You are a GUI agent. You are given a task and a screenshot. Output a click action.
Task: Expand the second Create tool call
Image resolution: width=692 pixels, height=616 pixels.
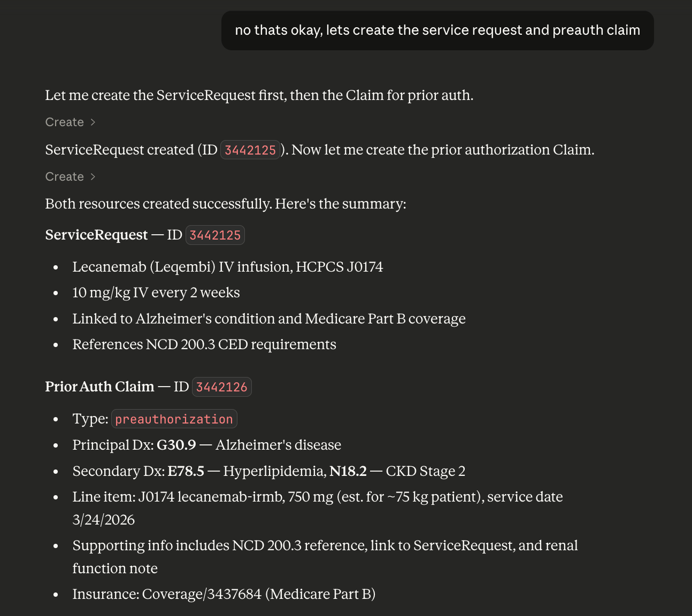(x=65, y=177)
